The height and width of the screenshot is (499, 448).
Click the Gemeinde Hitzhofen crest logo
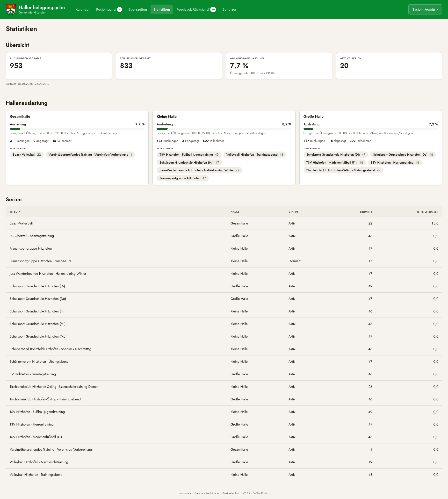tap(11, 9)
